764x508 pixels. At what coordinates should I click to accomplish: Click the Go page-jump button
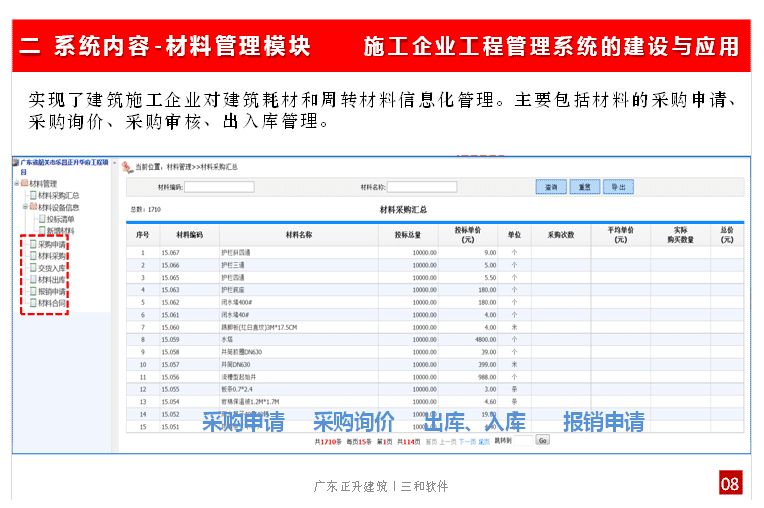(542, 440)
